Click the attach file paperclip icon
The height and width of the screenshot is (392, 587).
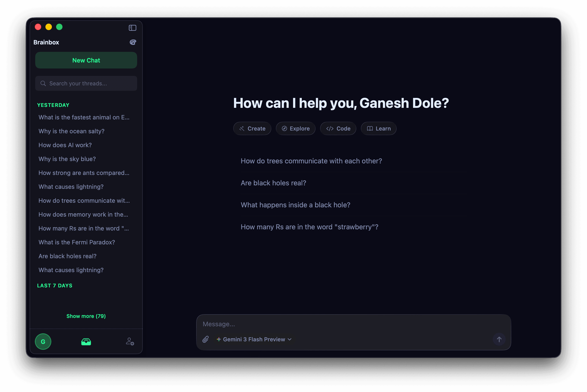tap(205, 339)
